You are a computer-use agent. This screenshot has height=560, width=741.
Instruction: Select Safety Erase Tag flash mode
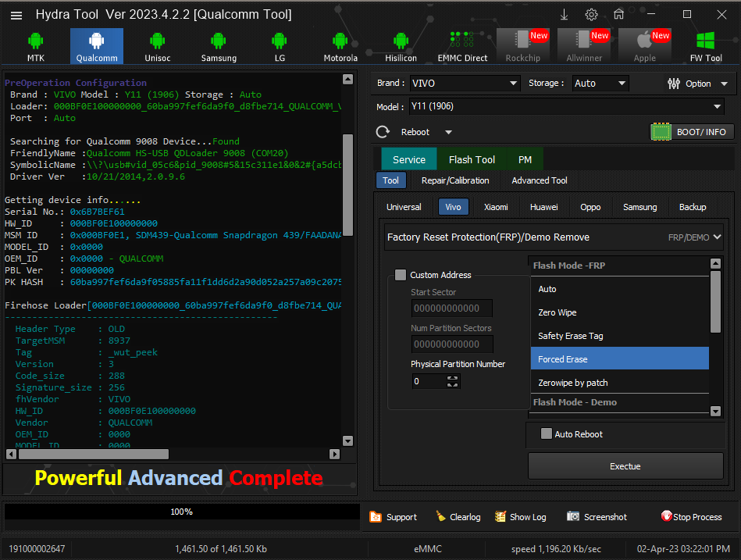[x=619, y=336]
